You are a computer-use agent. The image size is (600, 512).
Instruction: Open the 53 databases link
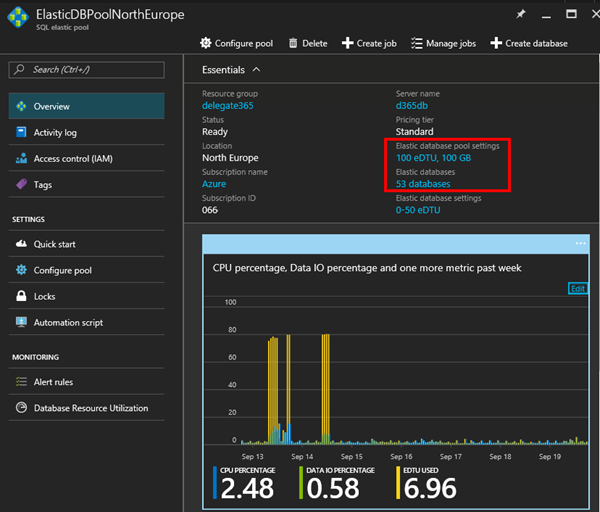pos(423,183)
